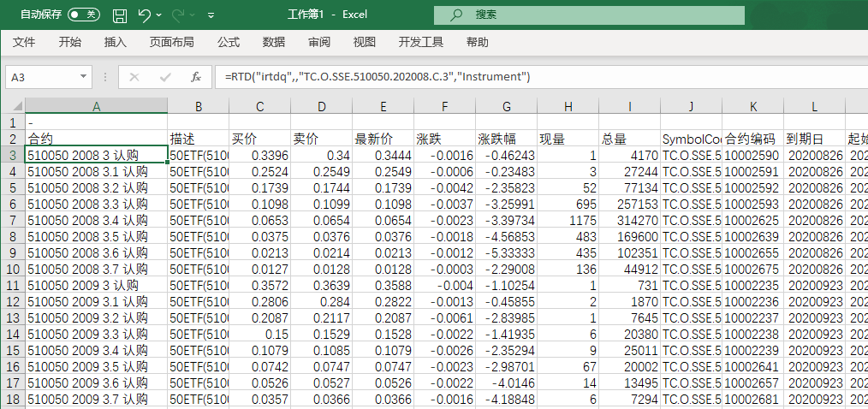Click cell value 314270
Image resolution: width=868 pixels, height=409 pixels.
[x=629, y=221]
